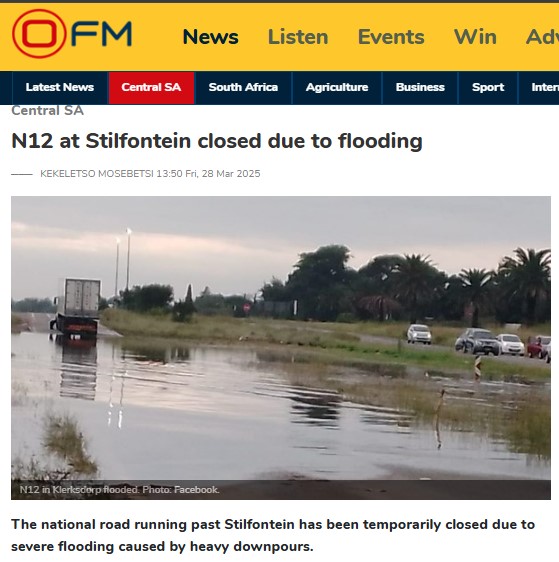Open the Sport tab
559x562 pixels.
point(488,87)
